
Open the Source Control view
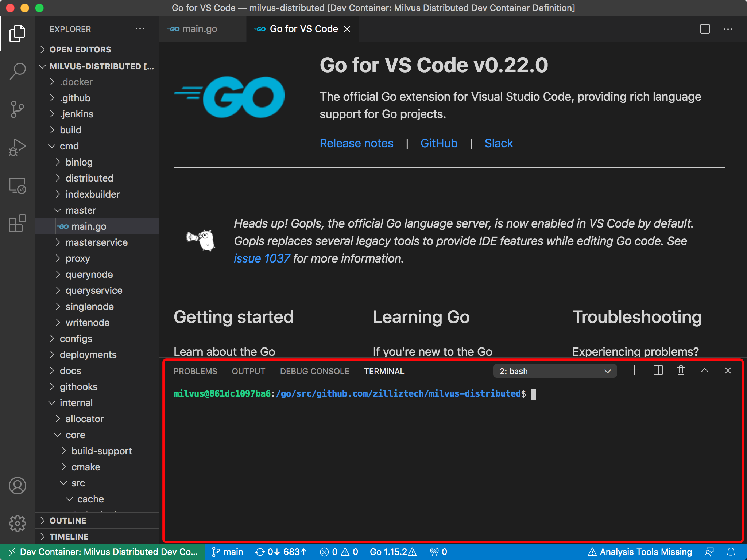[17, 109]
